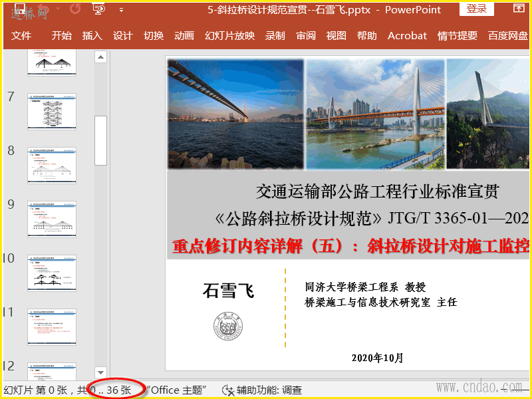Start slideshow from beginning icon
Image resolution: width=532 pixels, height=399 pixels.
(x=99, y=9)
